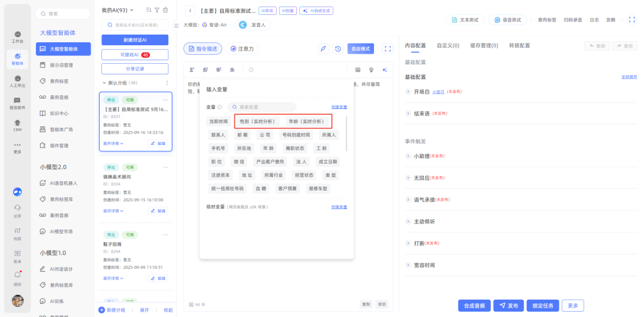Click the lightbulb icon in editor toolbar

point(371,70)
